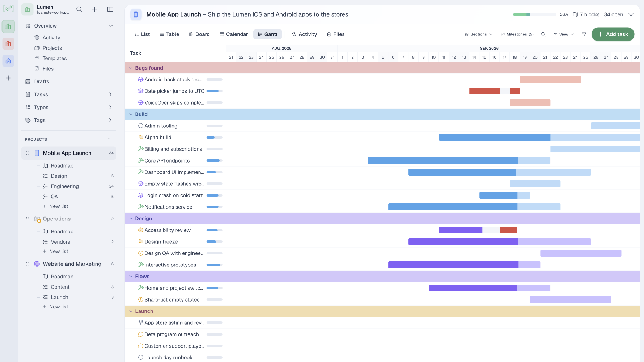Click the Add task button
Screen dimensions: 644x362
(x=613, y=34)
